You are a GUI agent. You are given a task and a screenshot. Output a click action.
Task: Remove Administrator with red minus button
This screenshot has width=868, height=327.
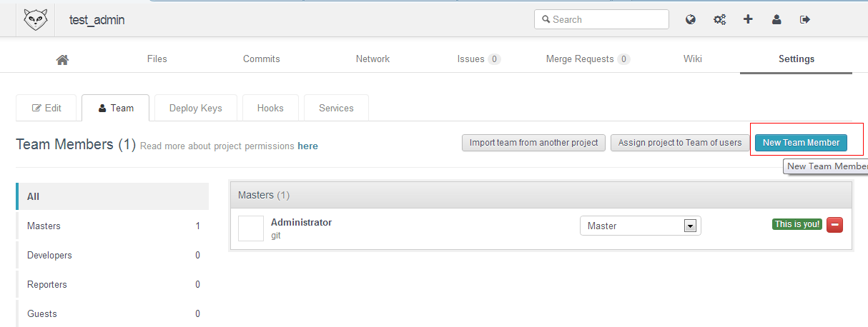835,225
